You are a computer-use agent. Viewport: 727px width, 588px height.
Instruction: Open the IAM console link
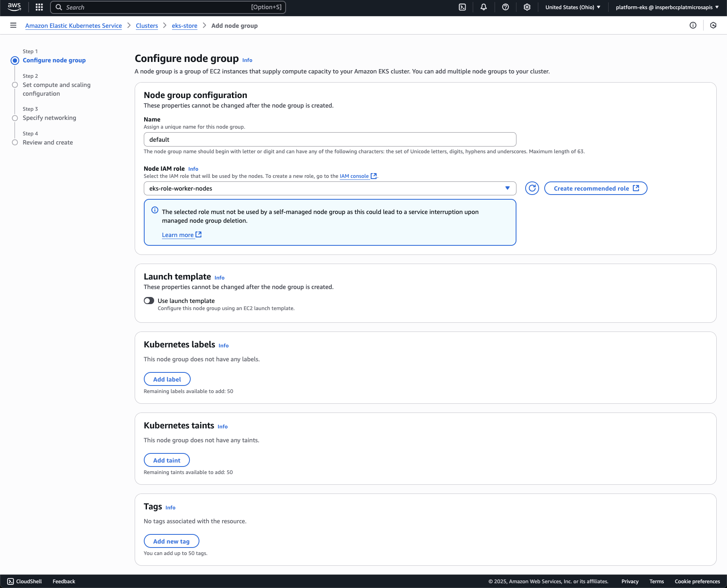(354, 176)
